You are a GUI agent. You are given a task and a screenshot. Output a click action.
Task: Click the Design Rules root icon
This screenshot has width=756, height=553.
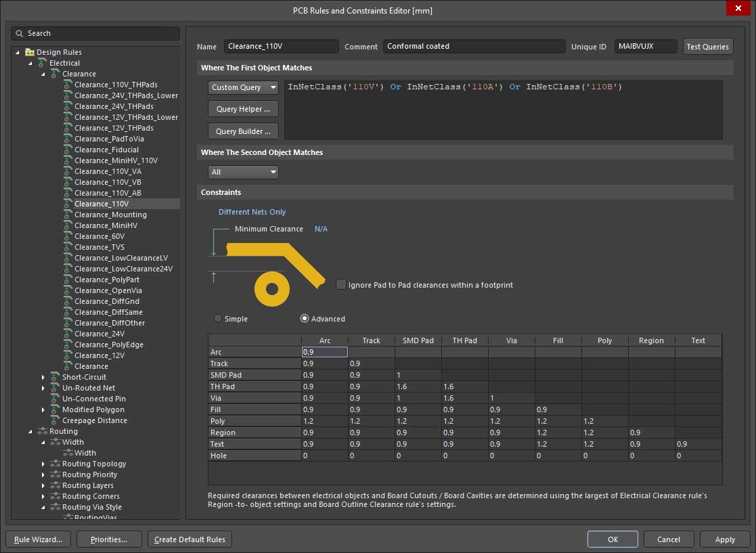[x=30, y=52]
